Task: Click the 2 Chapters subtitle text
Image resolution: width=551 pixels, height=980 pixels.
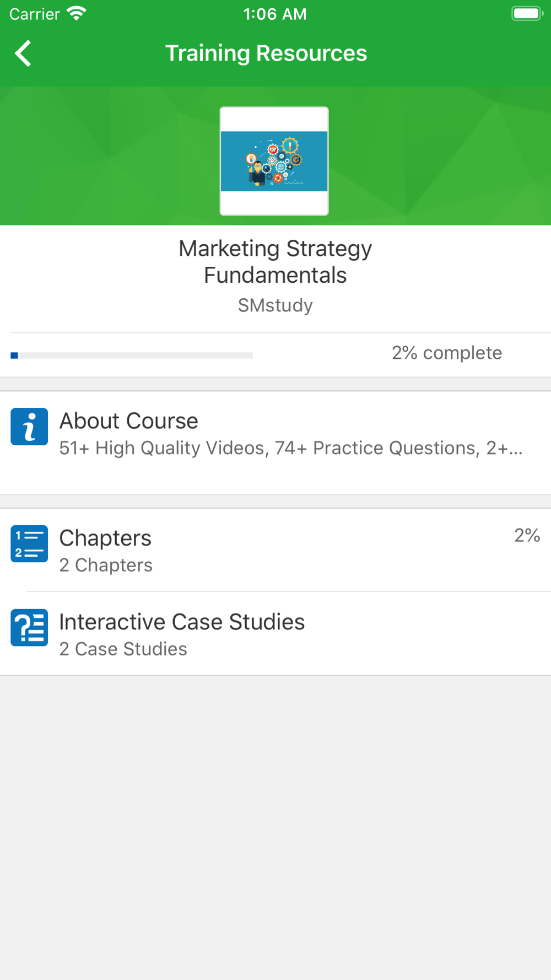Action: pyautogui.click(x=106, y=565)
